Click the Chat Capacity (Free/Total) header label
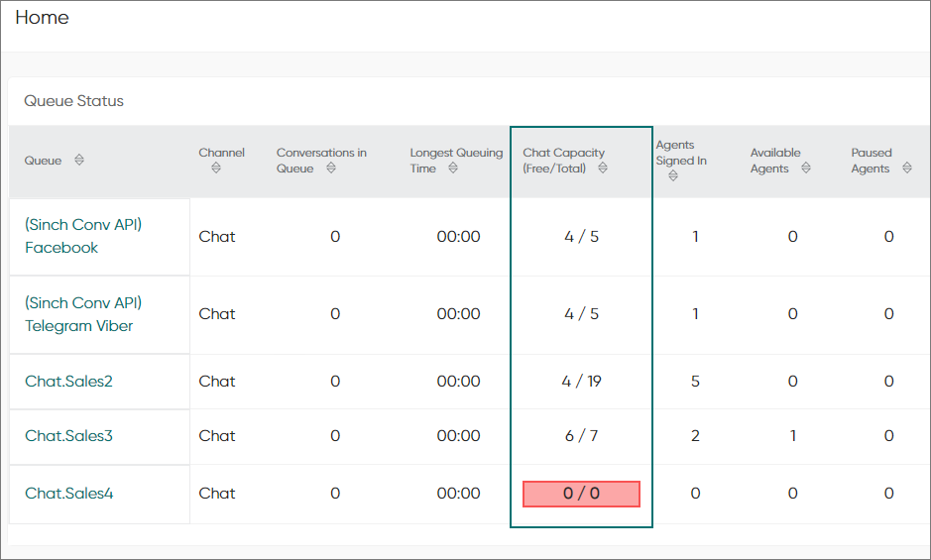The width and height of the screenshot is (931, 560). tap(563, 161)
